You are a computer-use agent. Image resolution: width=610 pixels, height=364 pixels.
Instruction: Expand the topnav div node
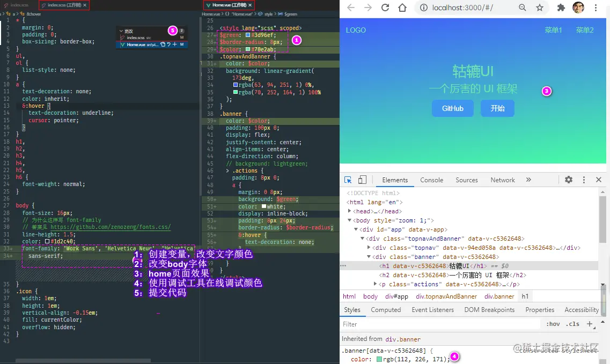coord(369,247)
